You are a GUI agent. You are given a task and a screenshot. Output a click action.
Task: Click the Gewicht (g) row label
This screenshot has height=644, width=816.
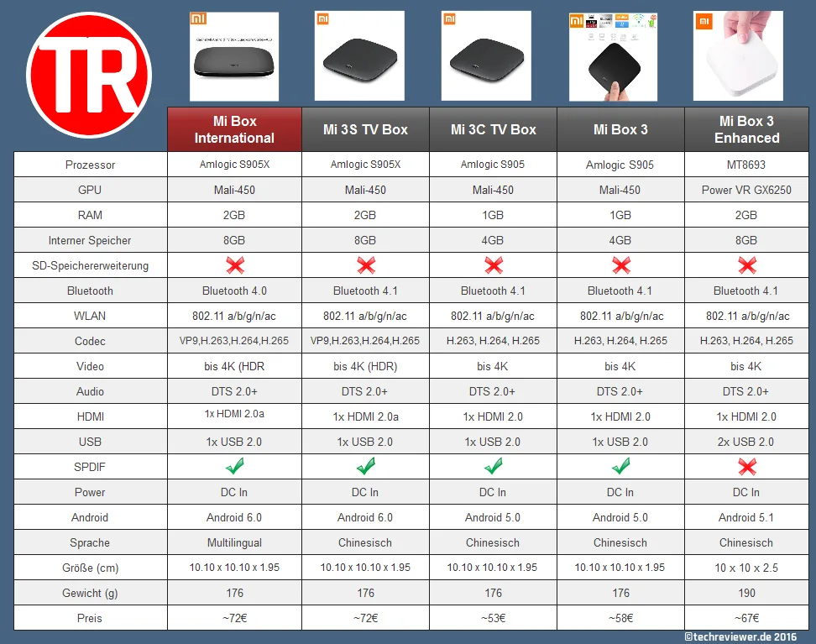(x=90, y=593)
